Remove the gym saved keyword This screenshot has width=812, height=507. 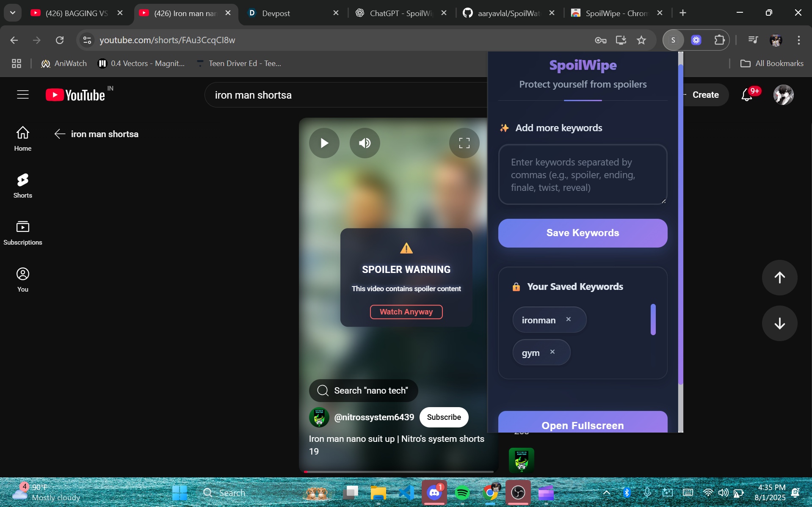point(552,352)
